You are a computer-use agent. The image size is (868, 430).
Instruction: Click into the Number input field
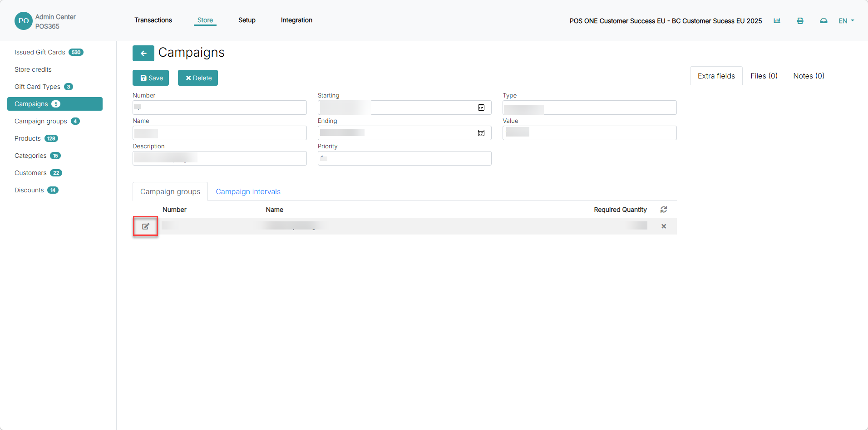tap(220, 107)
